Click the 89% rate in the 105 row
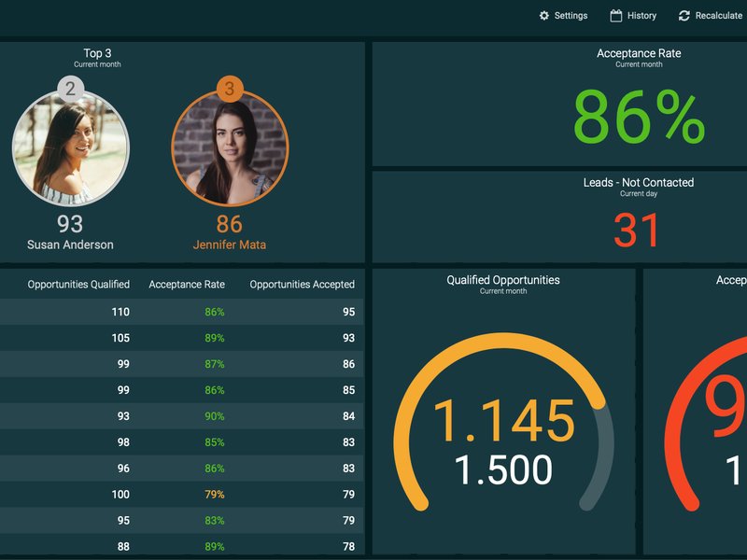 (x=215, y=338)
